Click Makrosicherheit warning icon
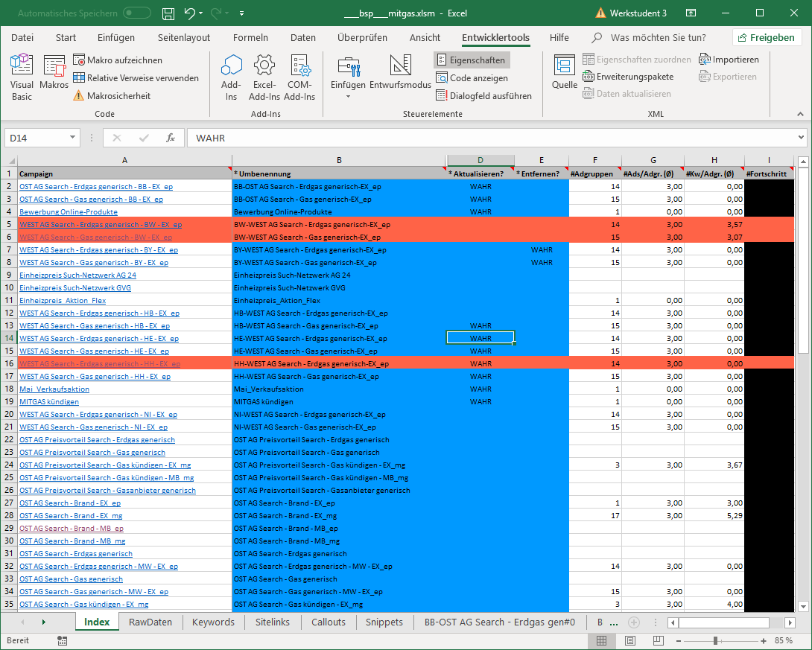Screen dimensions: 812x650 [79, 96]
